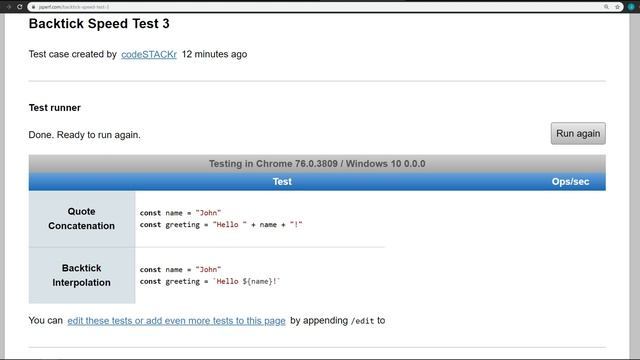This screenshot has height=360, width=640.
Task: Bookmark this page with the star icon
Action: click(x=618, y=7)
